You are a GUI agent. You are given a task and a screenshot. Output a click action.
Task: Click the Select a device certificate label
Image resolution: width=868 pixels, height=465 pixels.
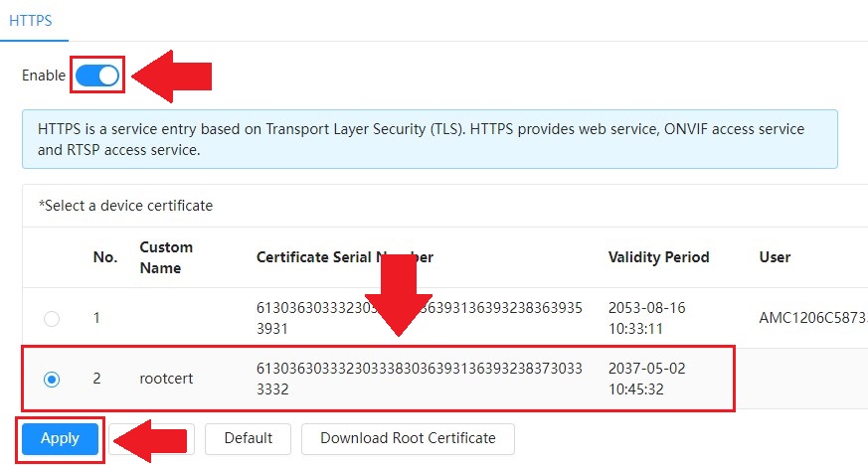125,206
